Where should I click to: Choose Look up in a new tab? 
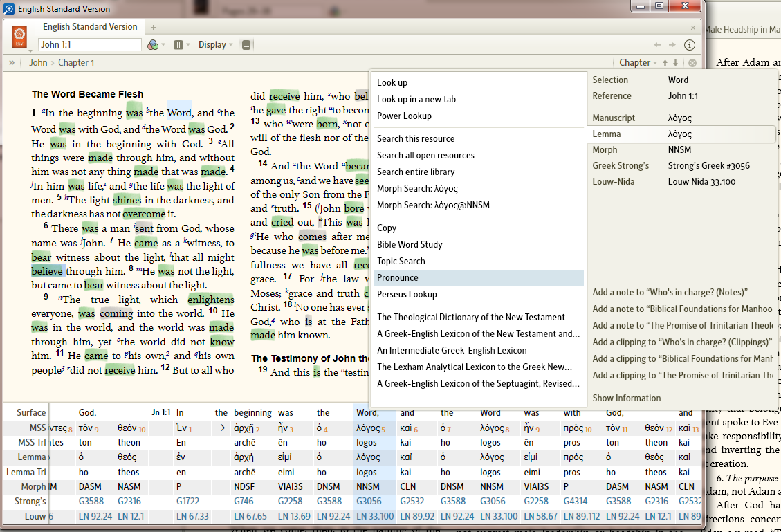[479, 99]
